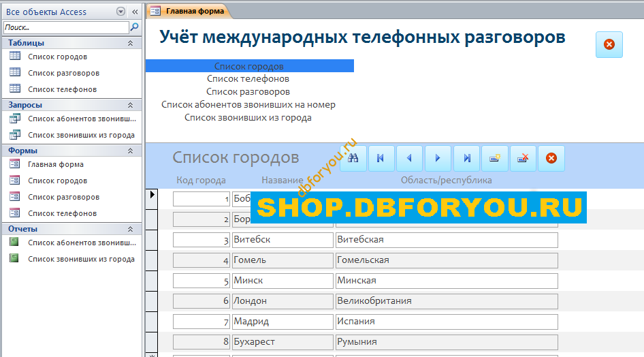Open report Список абонентов звонивш...
The width and height of the screenshot is (644, 357).
tap(81, 243)
